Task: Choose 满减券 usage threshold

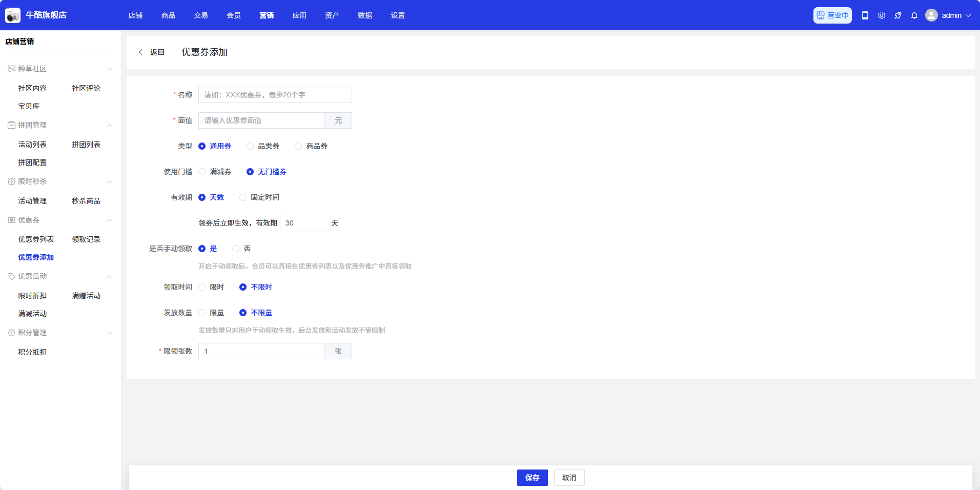Action: (x=215, y=172)
